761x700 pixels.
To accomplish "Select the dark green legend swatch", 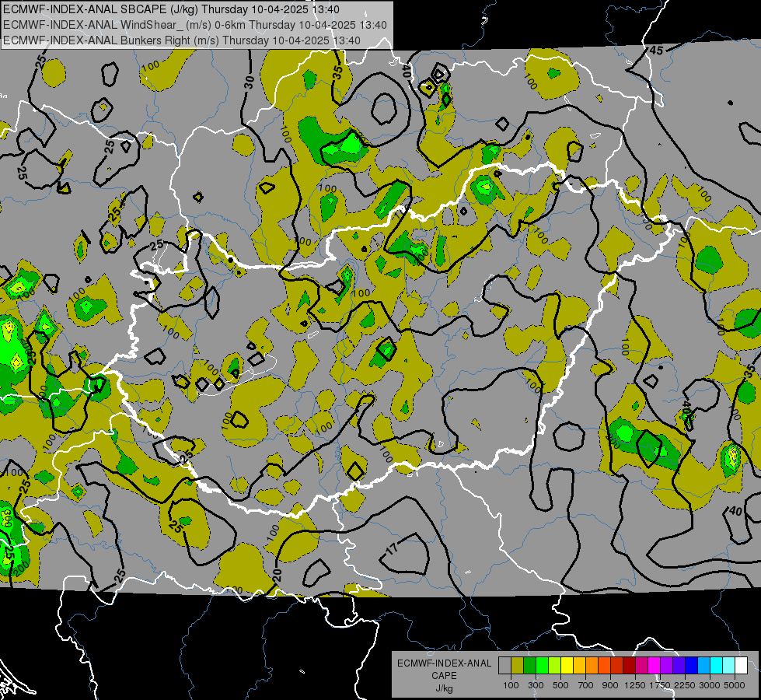I will [529, 665].
